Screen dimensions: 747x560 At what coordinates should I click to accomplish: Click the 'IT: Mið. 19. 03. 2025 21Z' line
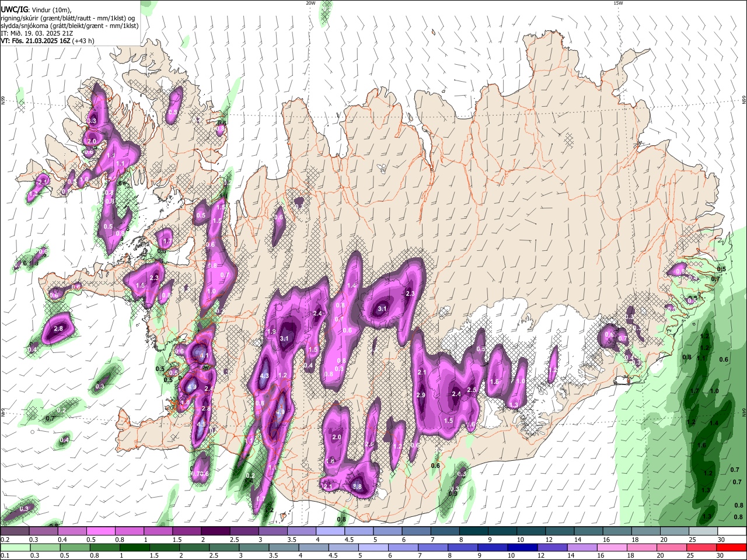tap(37, 33)
